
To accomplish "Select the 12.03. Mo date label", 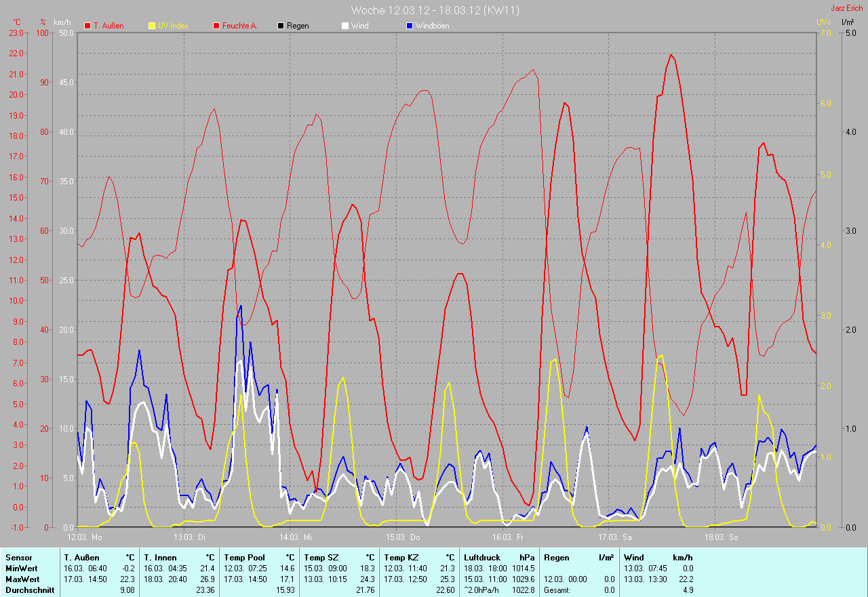I will tap(85, 537).
